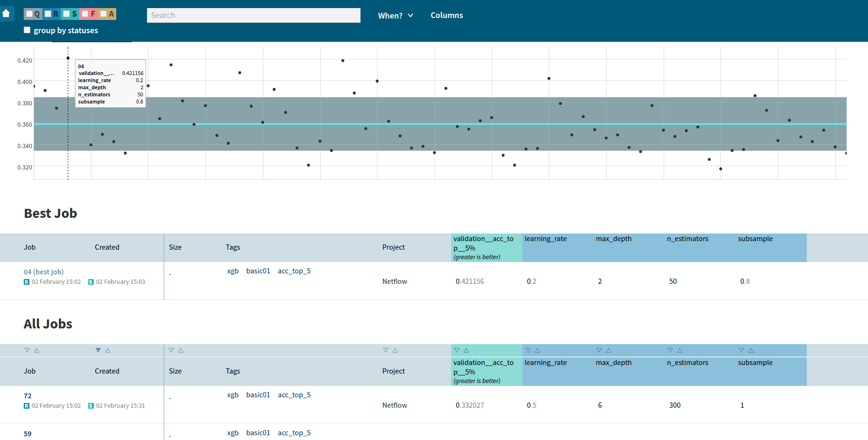
Task: Toggle the F status filter checkbox
Action: (x=85, y=14)
